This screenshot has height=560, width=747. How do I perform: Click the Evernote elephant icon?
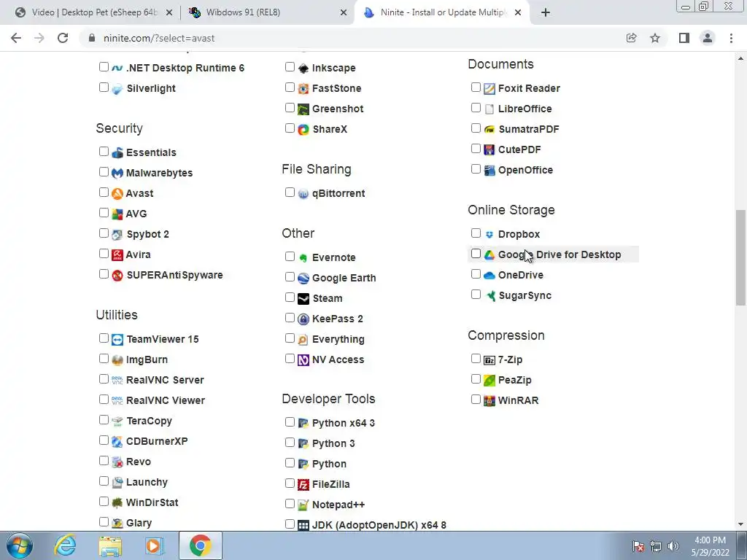(303, 257)
